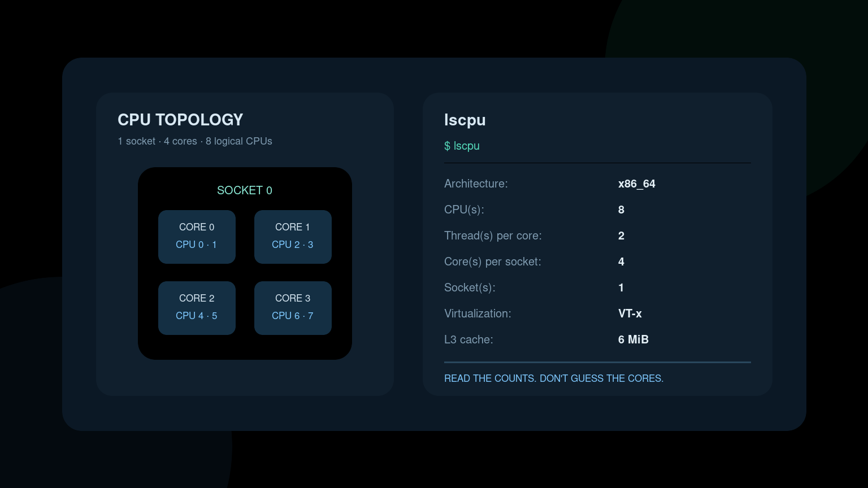Select the CORE 2 card
The height and width of the screenshot is (488, 868).
(197, 308)
